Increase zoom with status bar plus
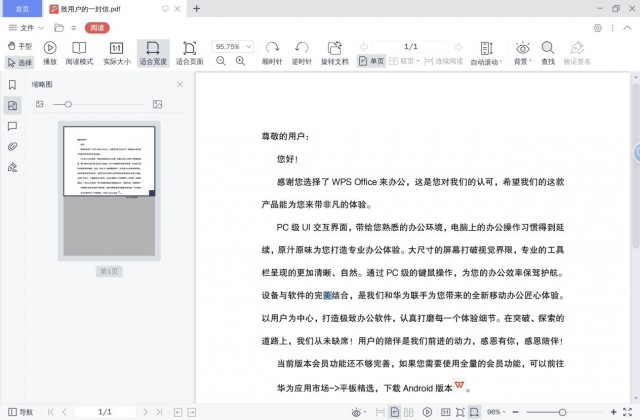The image size is (640, 420). 613,412
